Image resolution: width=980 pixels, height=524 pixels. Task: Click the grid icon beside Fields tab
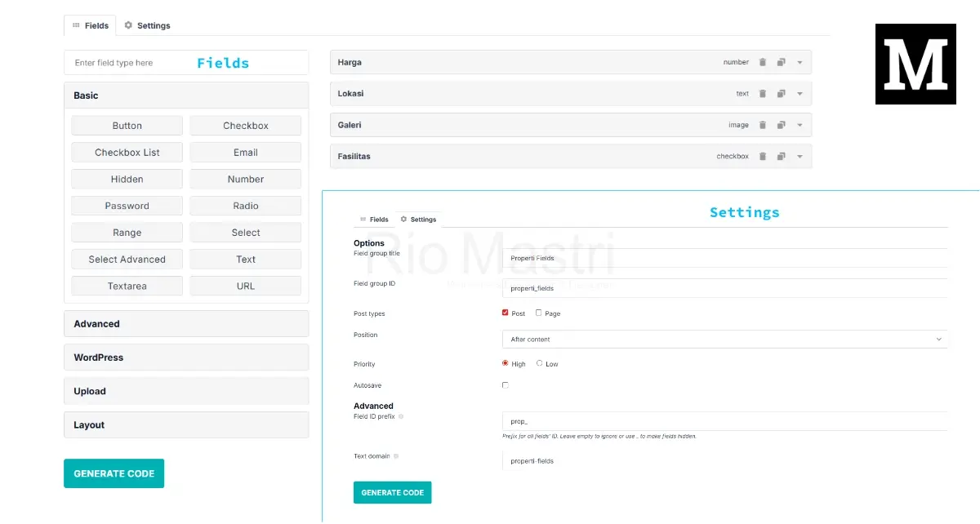click(77, 25)
